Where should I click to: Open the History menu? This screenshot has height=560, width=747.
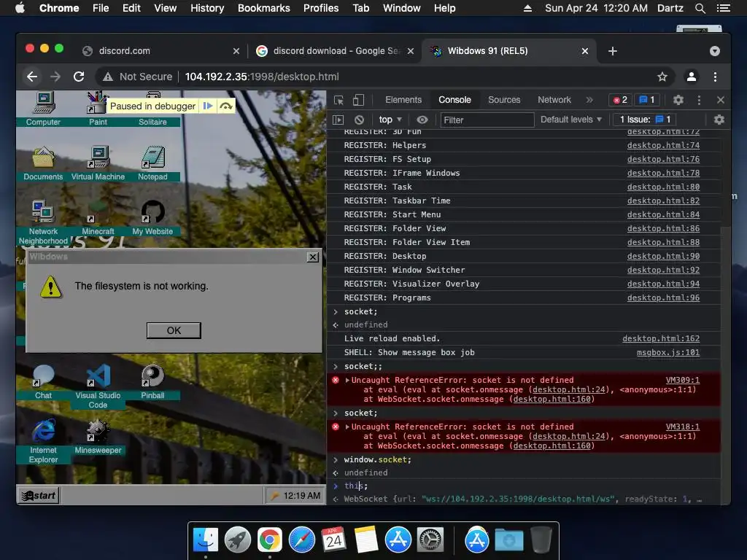tap(207, 8)
